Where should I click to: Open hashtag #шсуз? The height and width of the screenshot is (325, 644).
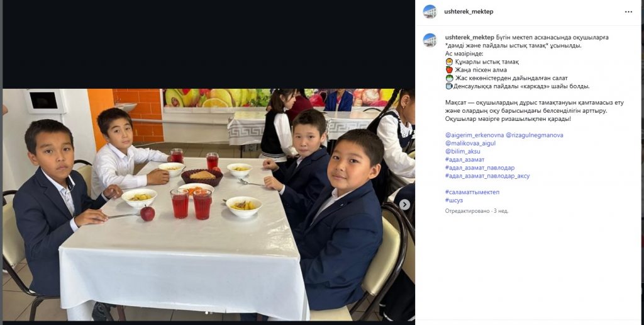[454, 200]
